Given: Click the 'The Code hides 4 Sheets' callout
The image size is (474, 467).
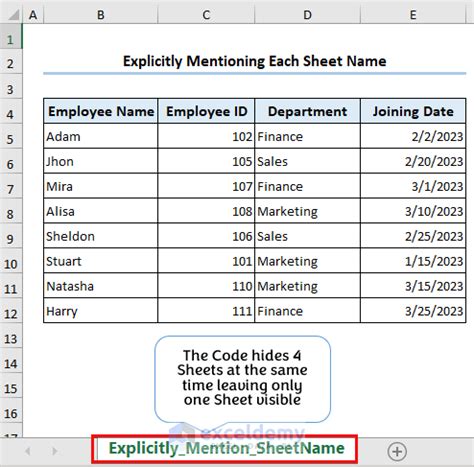Looking at the screenshot, I should (x=242, y=379).
